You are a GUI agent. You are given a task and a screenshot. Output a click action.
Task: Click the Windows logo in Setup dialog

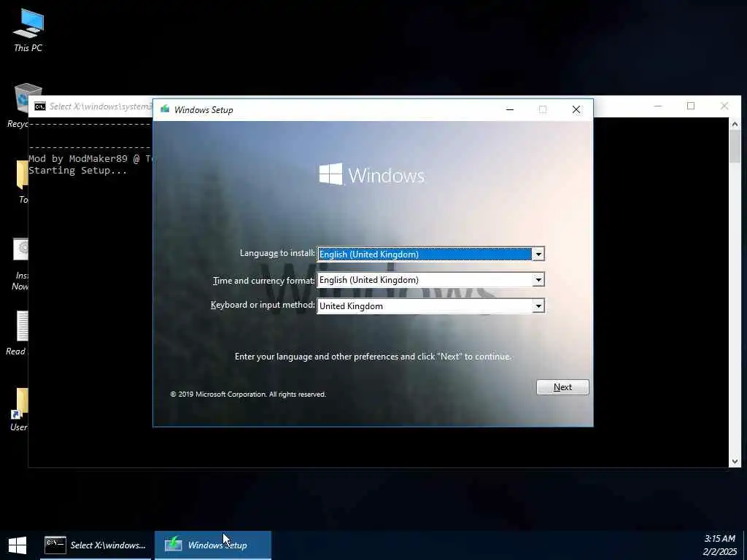click(x=371, y=175)
